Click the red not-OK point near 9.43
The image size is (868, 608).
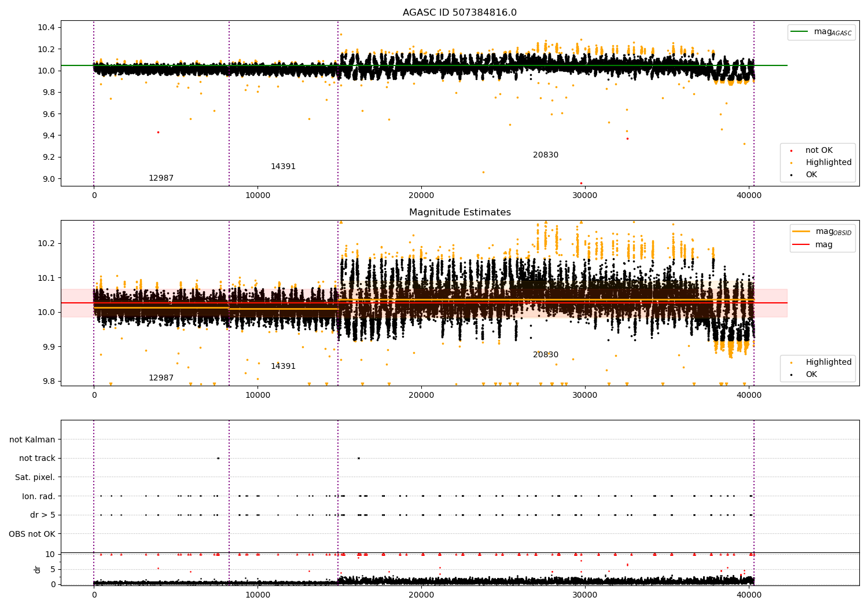(158, 132)
